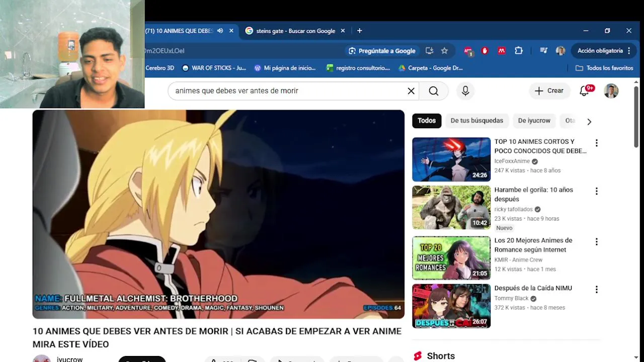Mute the playing YouTube tab's speaker icon
This screenshot has height=362, width=644.
220,31
